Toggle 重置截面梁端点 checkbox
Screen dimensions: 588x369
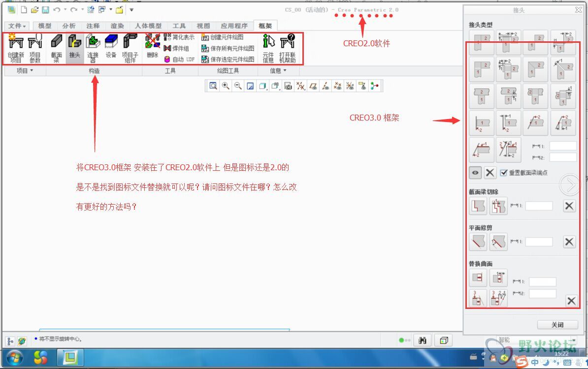pyautogui.click(x=504, y=173)
